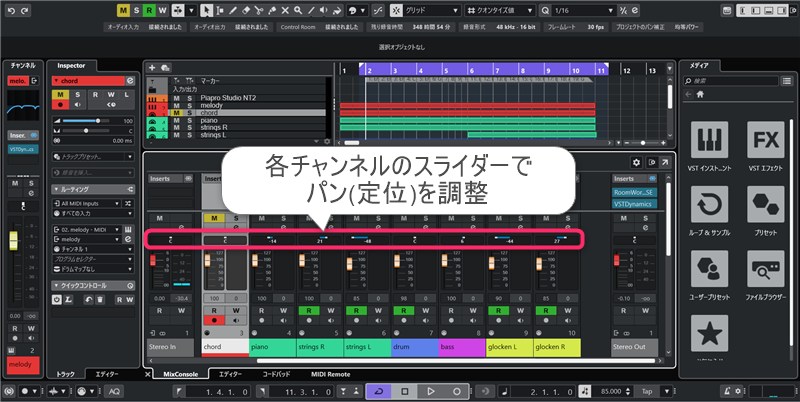
Task: Toggle Read automation on strings R channel
Action: [x=309, y=310]
